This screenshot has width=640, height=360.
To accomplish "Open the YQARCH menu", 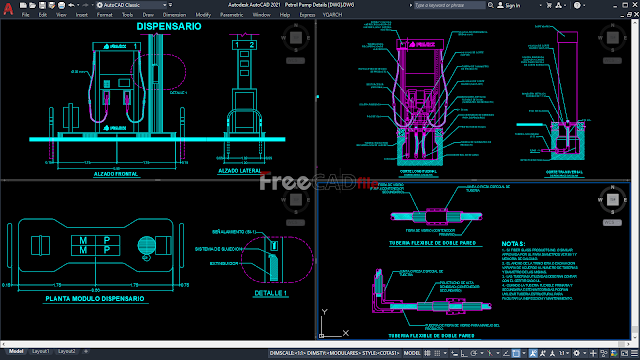I will (332, 15).
